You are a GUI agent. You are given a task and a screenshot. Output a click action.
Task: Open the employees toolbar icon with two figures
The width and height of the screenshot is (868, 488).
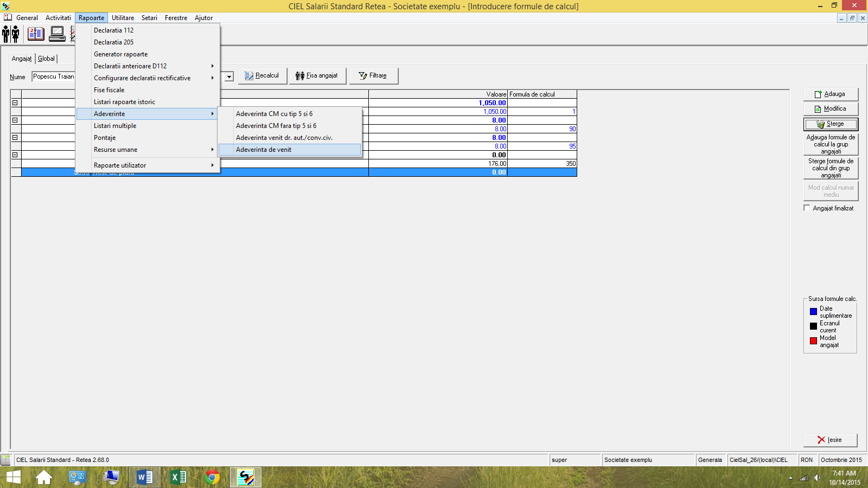11,34
